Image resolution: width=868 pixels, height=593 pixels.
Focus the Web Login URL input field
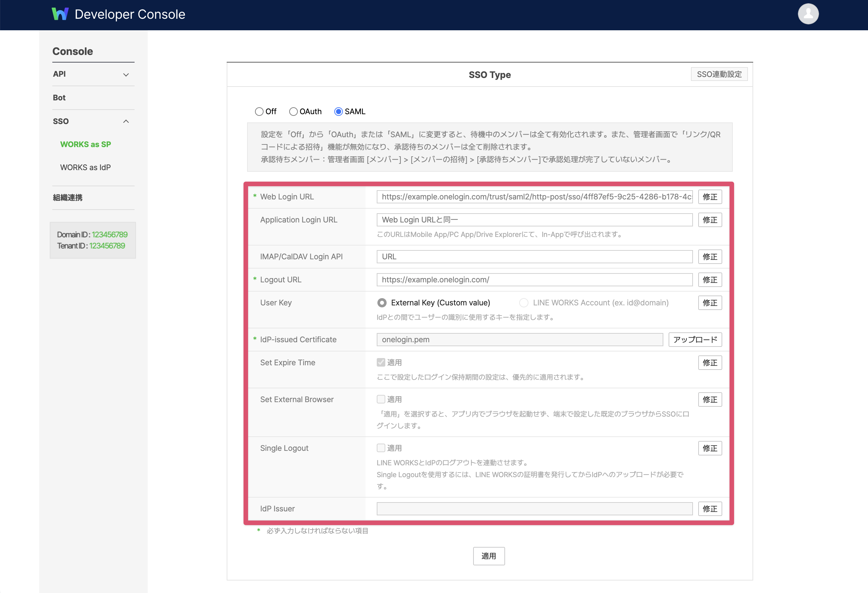point(534,197)
